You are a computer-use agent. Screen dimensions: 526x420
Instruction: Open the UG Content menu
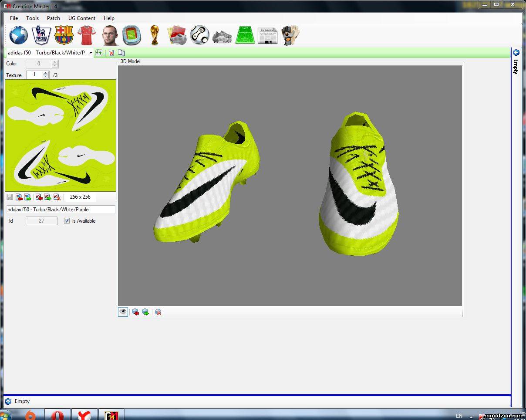[82, 18]
